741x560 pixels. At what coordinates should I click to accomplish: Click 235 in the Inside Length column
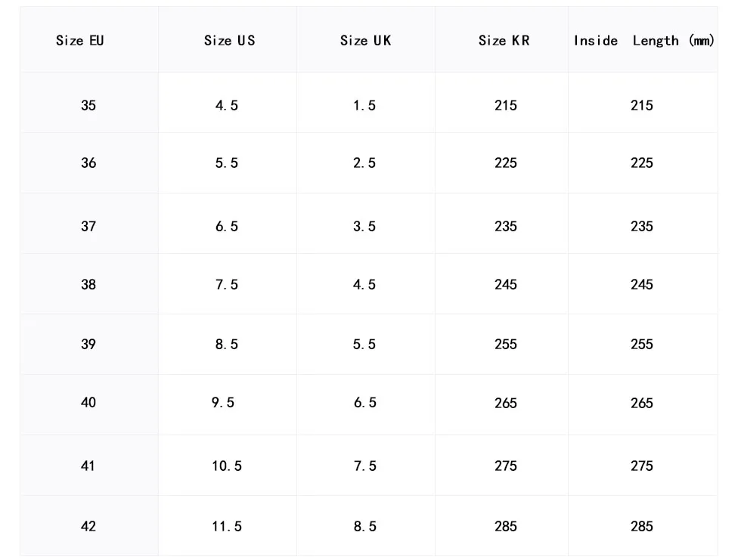[641, 227]
